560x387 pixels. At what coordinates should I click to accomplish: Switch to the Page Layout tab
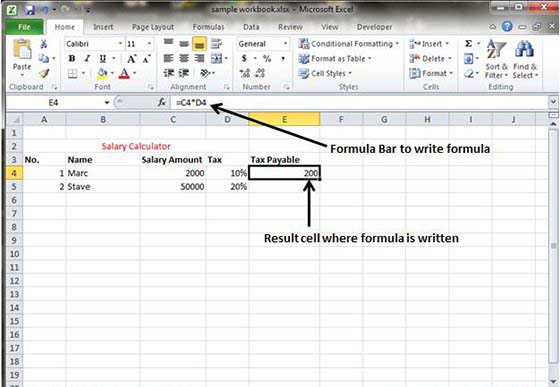point(153,27)
